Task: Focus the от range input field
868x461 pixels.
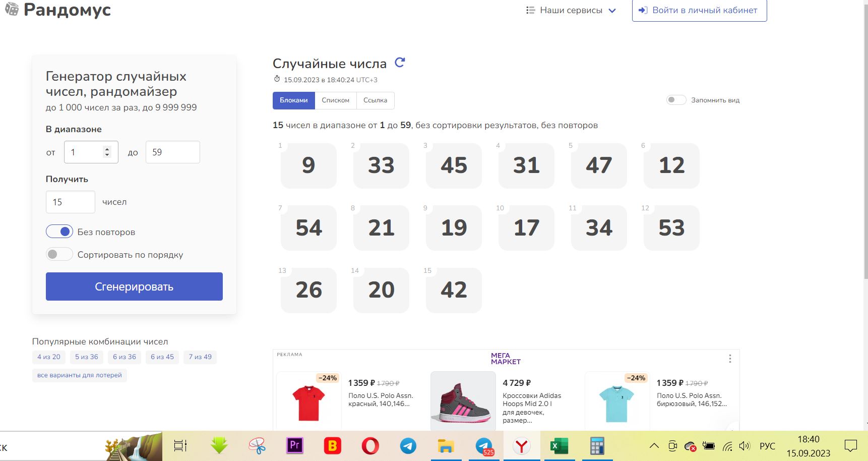Action: coord(91,152)
